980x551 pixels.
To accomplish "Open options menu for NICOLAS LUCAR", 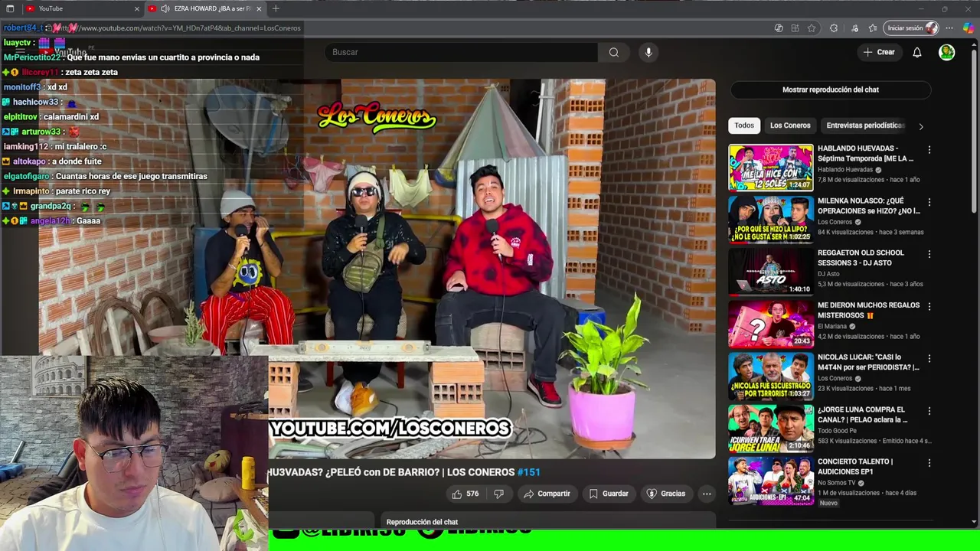I will tap(929, 358).
